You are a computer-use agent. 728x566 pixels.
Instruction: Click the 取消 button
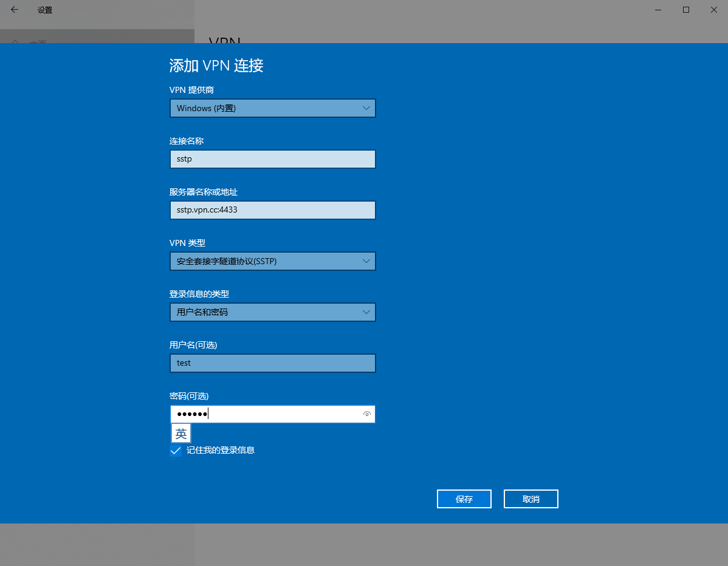click(531, 499)
